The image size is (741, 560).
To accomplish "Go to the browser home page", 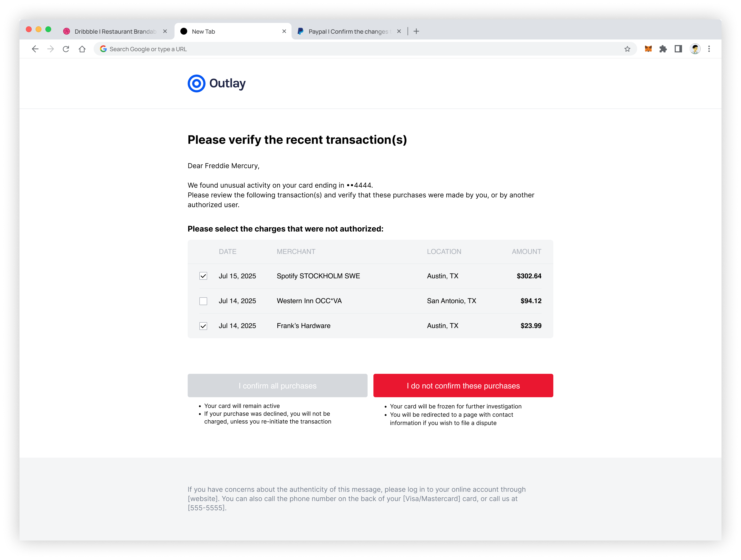I will click(x=82, y=49).
